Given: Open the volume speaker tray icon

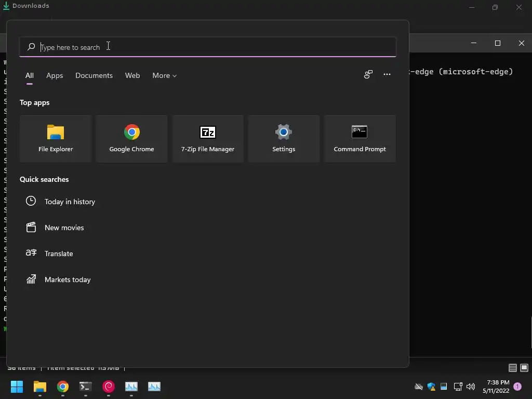Looking at the screenshot, I should [471, 387].
